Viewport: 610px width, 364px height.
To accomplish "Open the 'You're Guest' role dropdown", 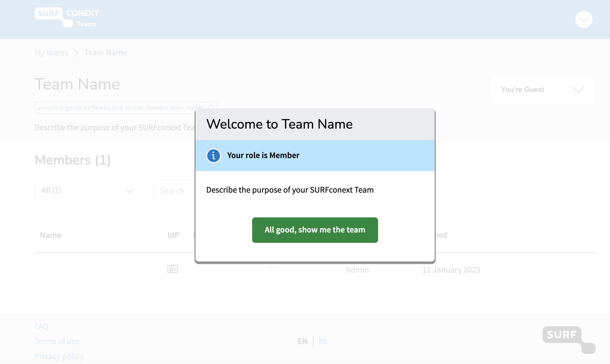I will tap(542, 90).
